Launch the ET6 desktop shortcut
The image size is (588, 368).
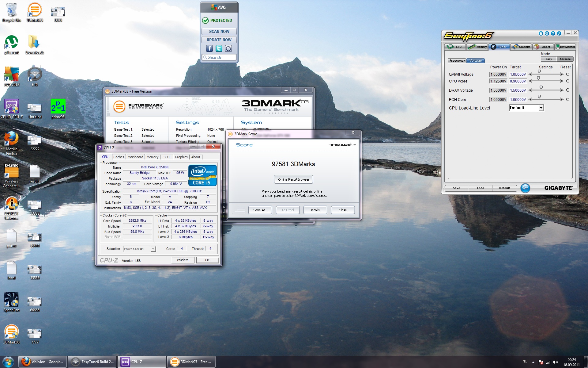pos(35,77)
